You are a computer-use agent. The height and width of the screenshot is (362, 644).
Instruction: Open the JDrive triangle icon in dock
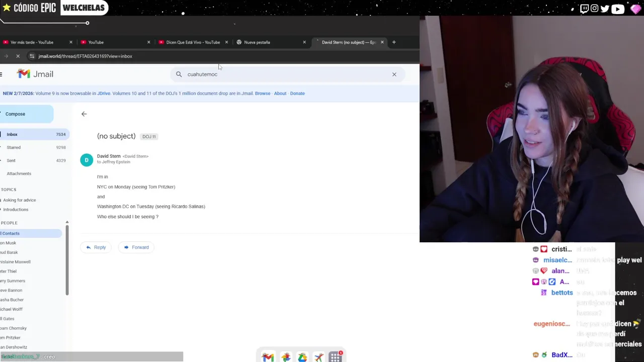302,357
